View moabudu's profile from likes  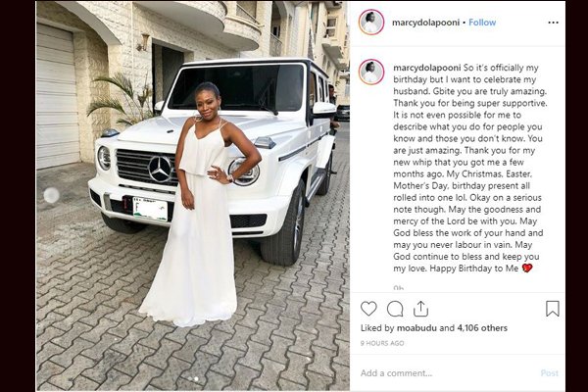tap(416, 328)
